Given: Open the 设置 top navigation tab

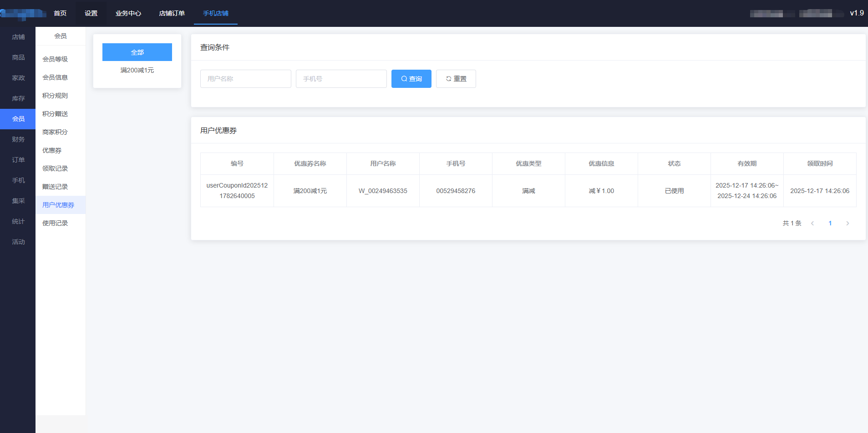Looking at the screenshot, I should [x=91, y=13].
